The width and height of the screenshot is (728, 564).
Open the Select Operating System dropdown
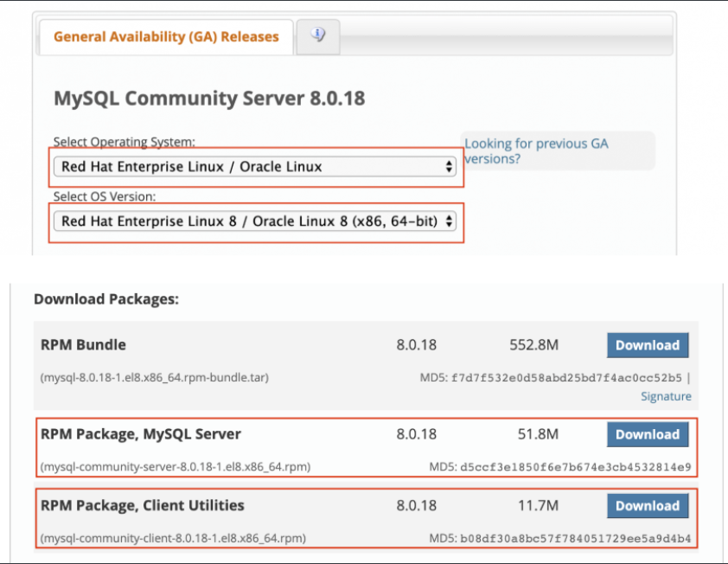[x=255, y=166]
